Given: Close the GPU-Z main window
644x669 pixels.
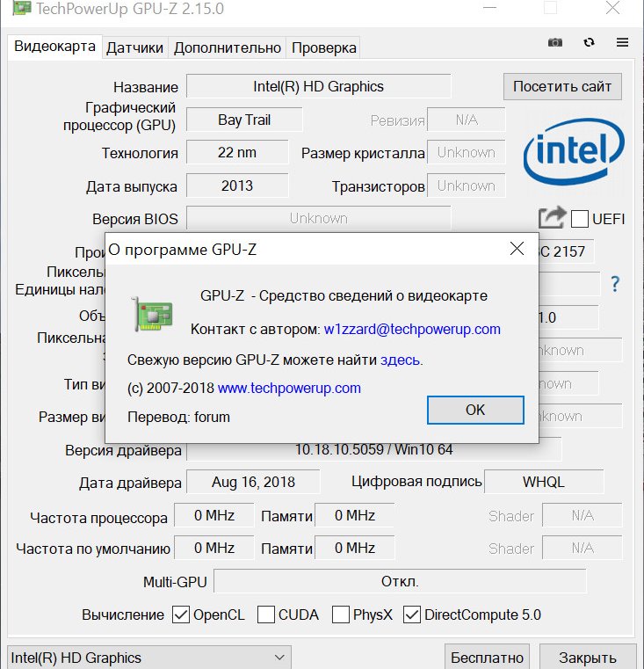Looking at the screenshot, I should tap(612, 8).
